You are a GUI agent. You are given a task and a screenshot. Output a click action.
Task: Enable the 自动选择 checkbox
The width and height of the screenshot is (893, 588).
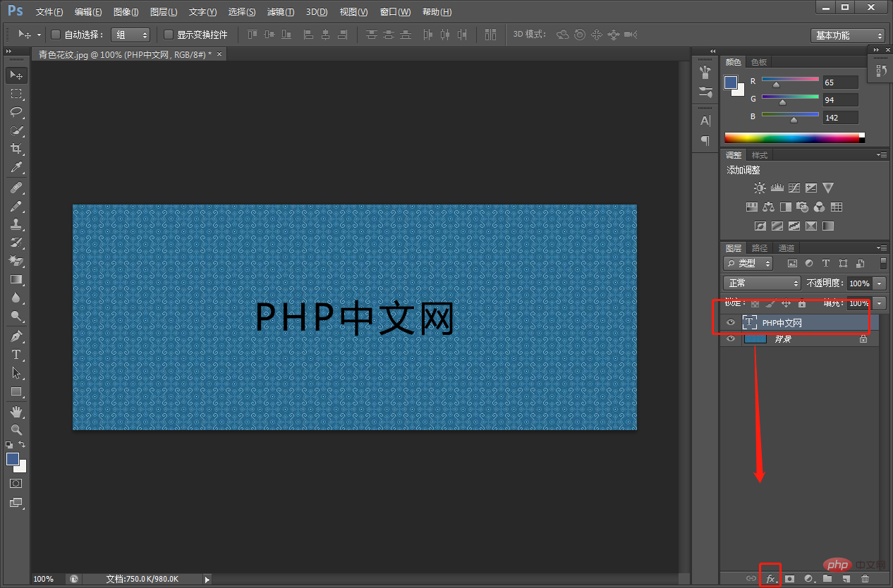[x=56, y=35]
